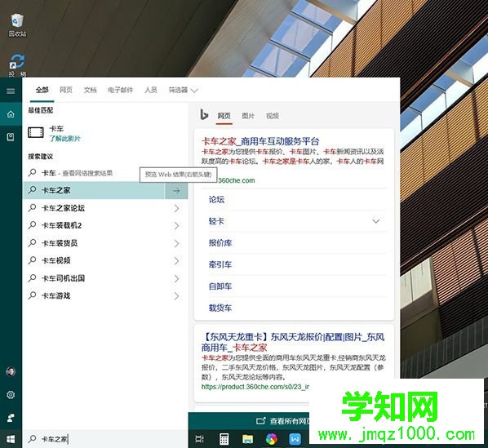
Task: Click the Bing logo in preview pane
Action: point(204,115)
